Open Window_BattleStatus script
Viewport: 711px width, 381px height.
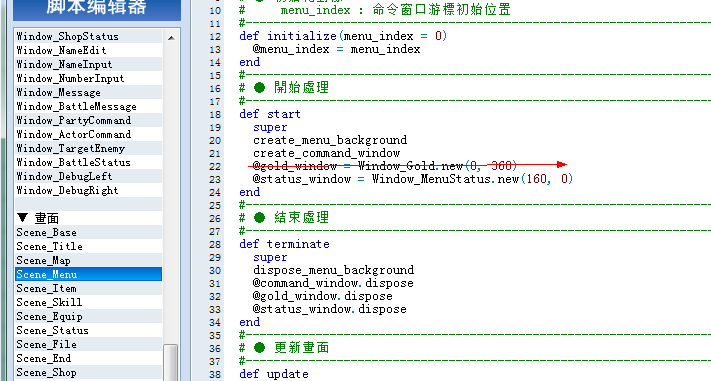(x=88, y=162)
